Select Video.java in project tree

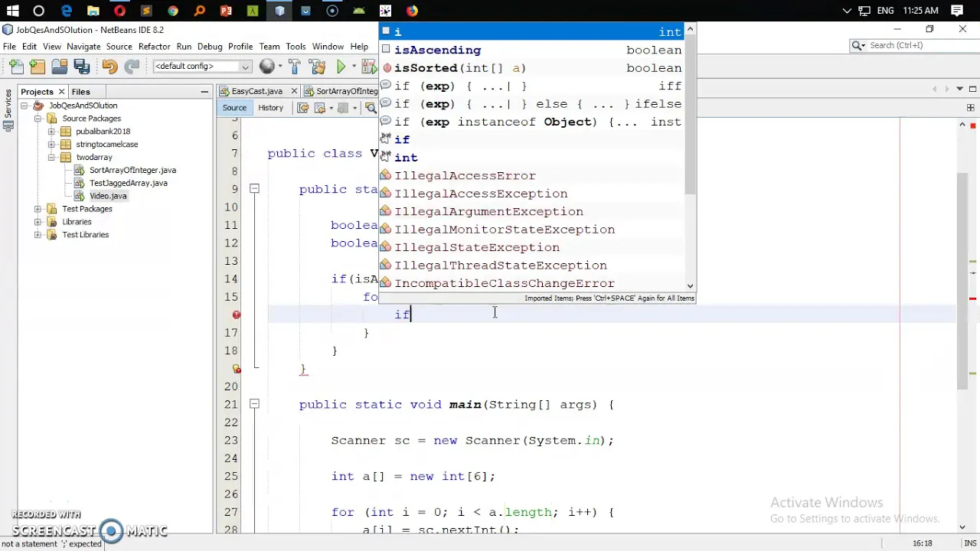click(x=108, y=196)
